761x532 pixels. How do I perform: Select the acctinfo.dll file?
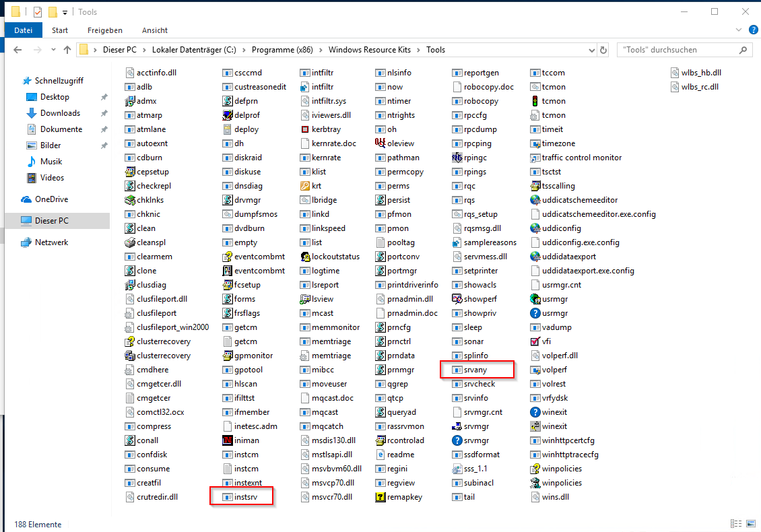150,73
